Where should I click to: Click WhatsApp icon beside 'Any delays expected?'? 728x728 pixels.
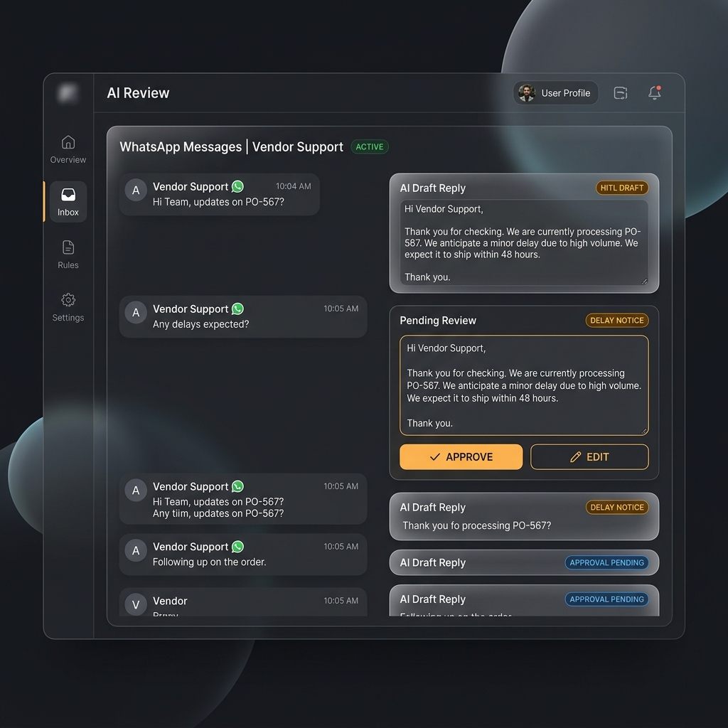[237, 309]
